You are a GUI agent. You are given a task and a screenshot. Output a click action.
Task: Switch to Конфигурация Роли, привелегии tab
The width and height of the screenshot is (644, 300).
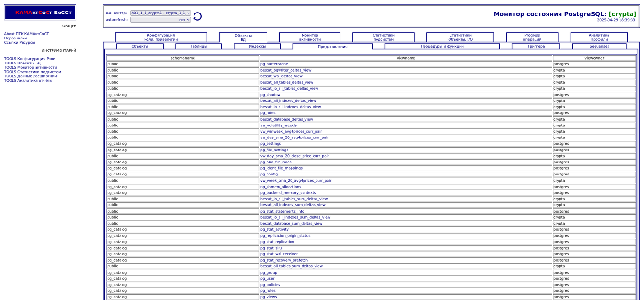[x=161, y=37]
